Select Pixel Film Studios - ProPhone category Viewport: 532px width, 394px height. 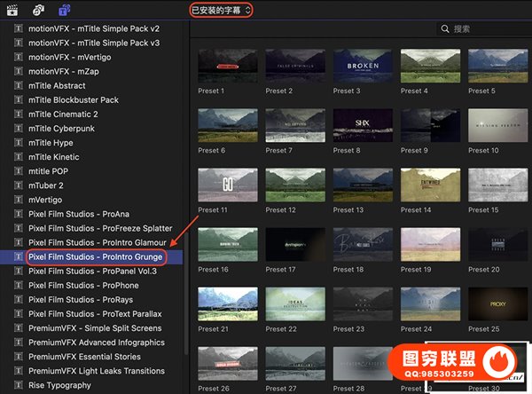pyautogui.click(x=83, y=285)
